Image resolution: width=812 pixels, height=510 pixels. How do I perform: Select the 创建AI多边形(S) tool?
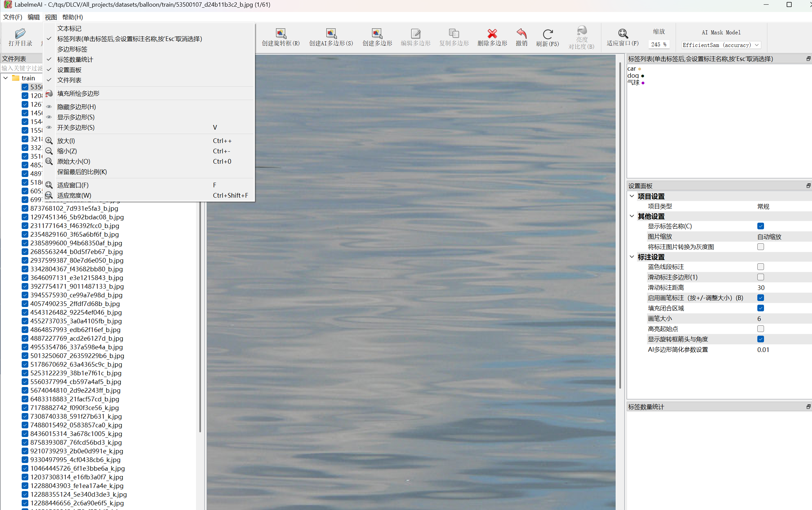[331, 33]
